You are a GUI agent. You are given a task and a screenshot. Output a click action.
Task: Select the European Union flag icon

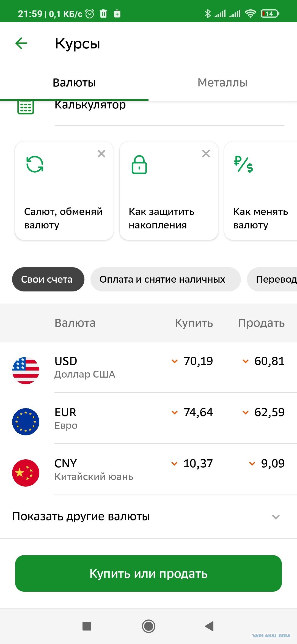[x=26, y=422]
